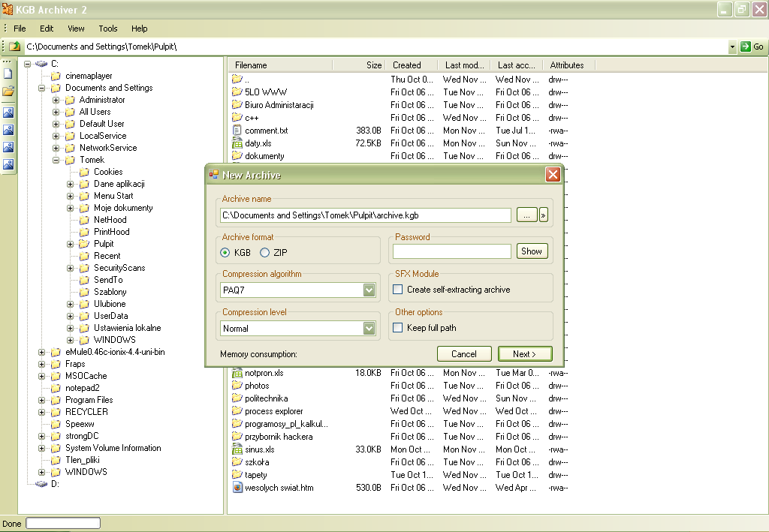Click the dokumenty folder icon
Screen dimensions: 769x532
click(237, 156)
